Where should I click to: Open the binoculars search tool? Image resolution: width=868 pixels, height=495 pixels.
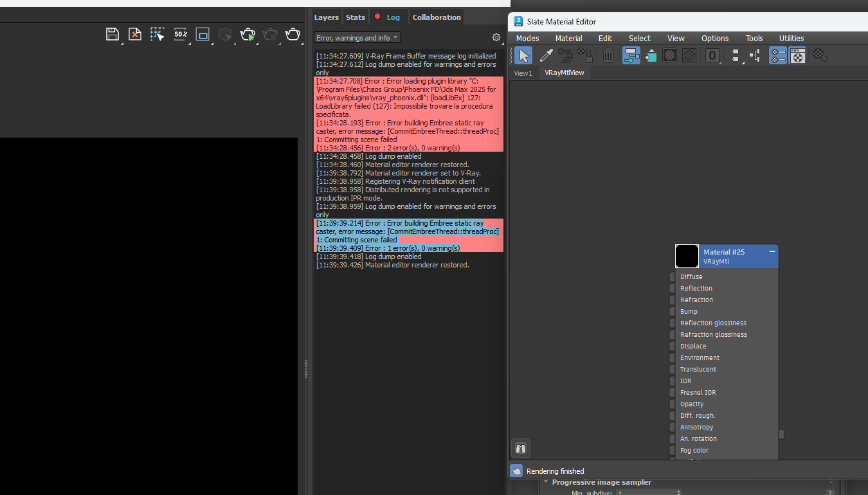click(x=521, y=448)
